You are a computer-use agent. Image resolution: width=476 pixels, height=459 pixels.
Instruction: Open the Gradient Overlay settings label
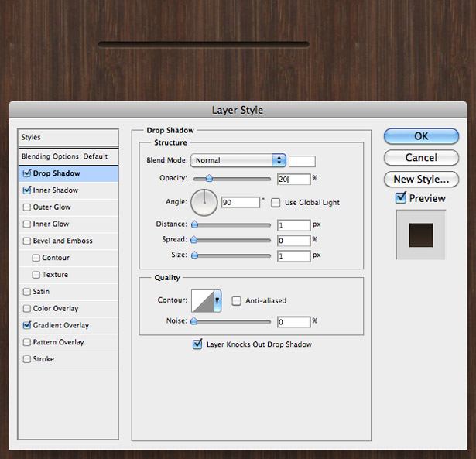pos(60,325)
